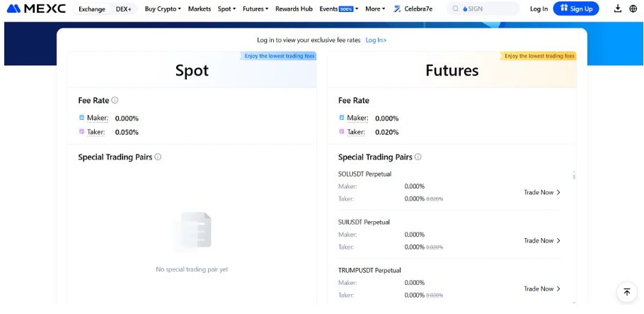
Task: Switch to the DEX+ toggle
Action: 123,9
